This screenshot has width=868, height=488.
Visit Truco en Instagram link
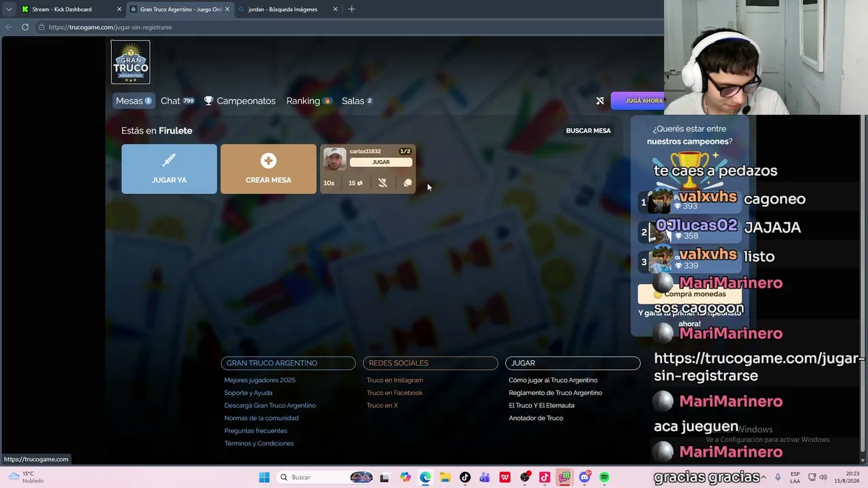(395, 380)
